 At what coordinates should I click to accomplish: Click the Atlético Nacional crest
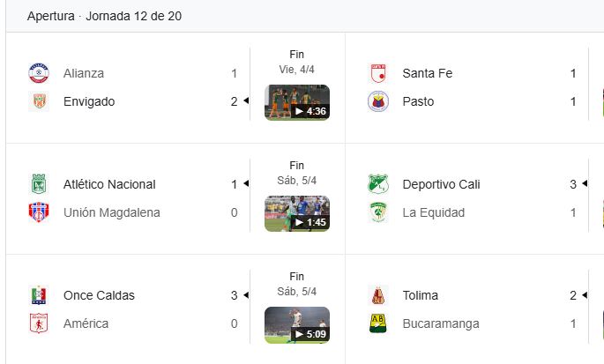[x=39, y=184]
